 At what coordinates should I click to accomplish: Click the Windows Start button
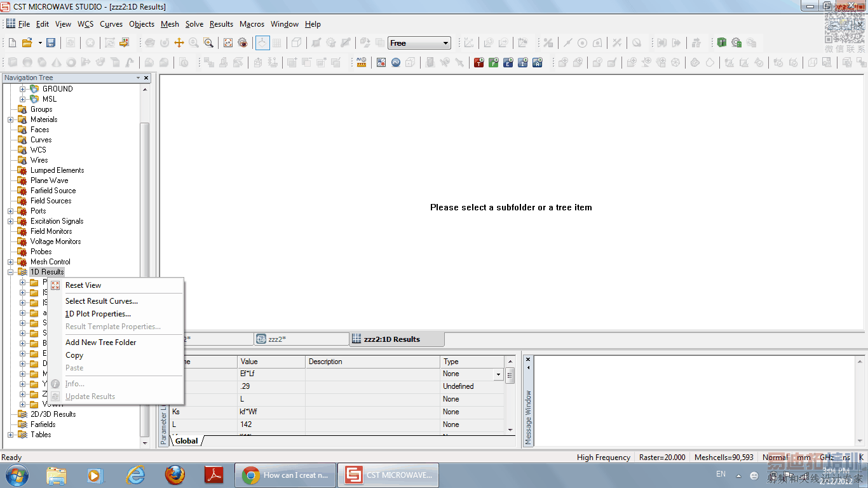pos(17,475)
